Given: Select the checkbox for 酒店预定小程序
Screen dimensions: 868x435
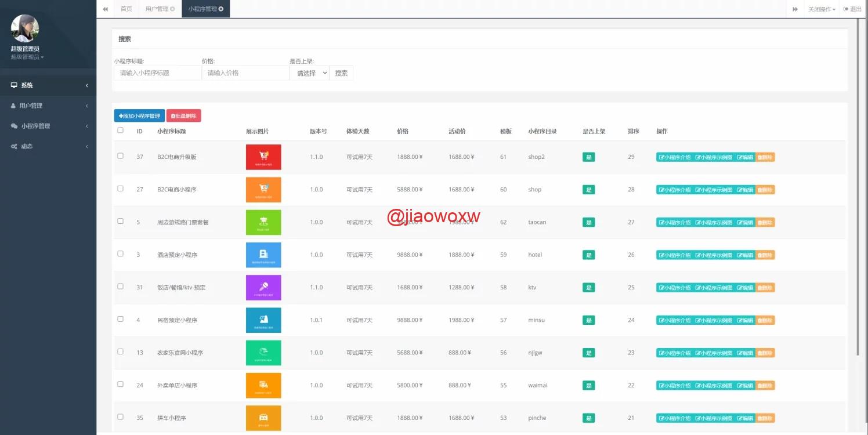Looking at the screenshot, I should point(121,253).
